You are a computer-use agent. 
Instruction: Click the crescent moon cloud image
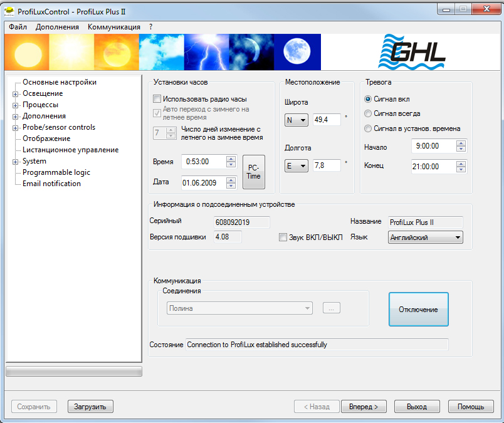pyautogui.click(x=251, y=52)
